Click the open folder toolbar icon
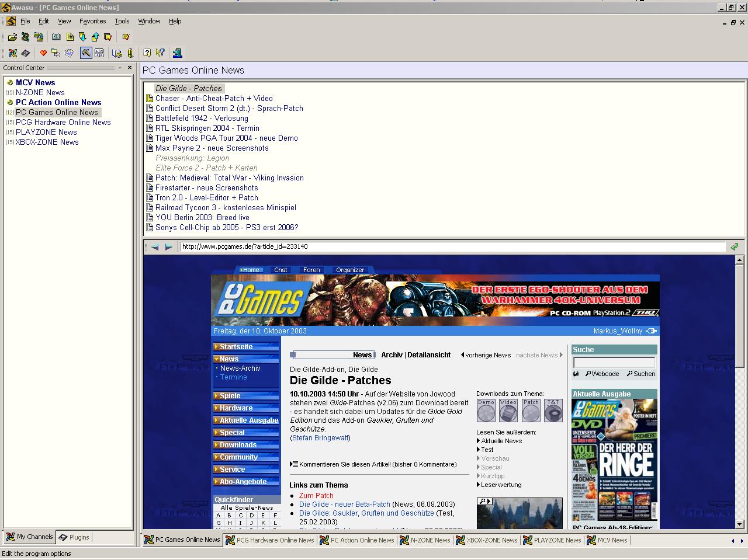The width and height of the screenshot is (748, 560). point(12,37)
